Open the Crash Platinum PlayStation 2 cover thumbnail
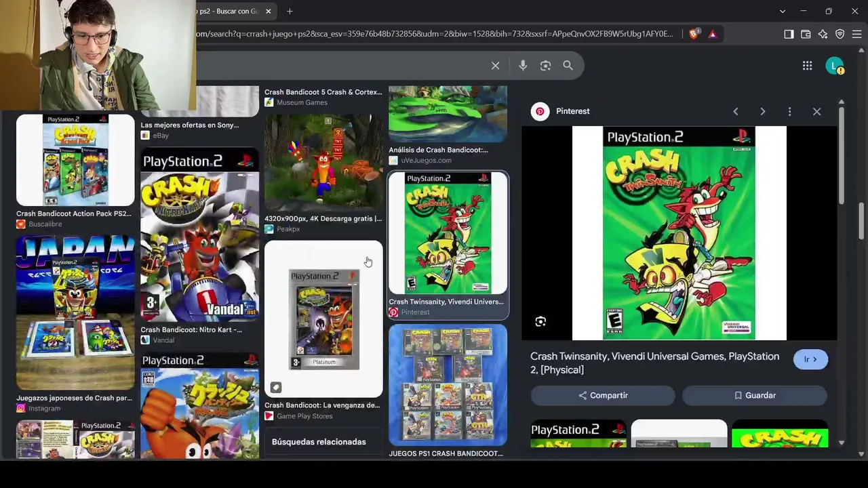This screenshot has height=488, width=868. coord(323,319)
